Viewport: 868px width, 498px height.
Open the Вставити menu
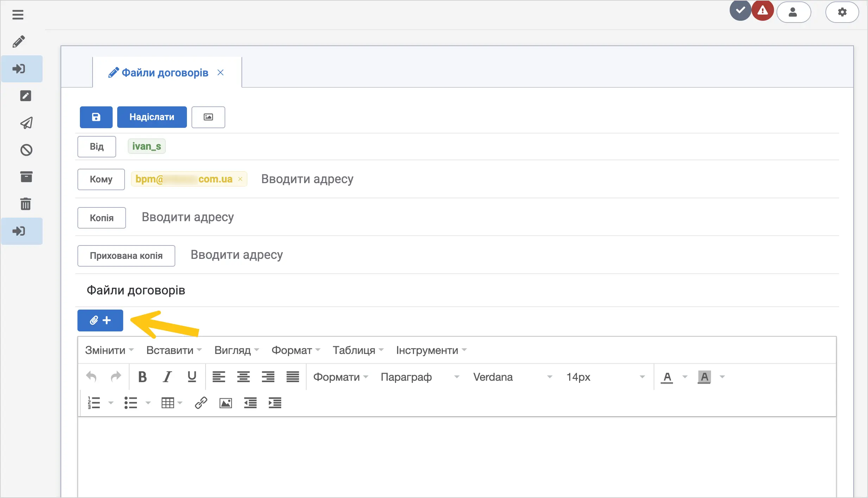coord(174,350)
